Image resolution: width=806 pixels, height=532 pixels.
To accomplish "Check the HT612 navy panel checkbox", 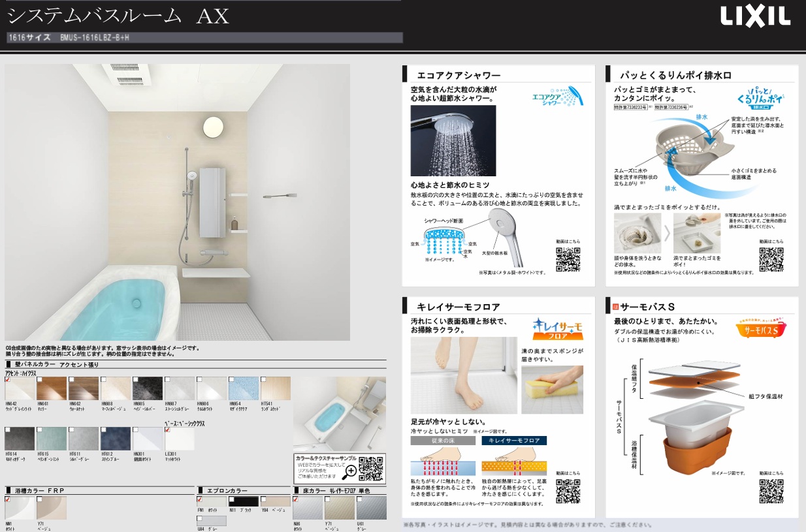I will tap(103, 430).
